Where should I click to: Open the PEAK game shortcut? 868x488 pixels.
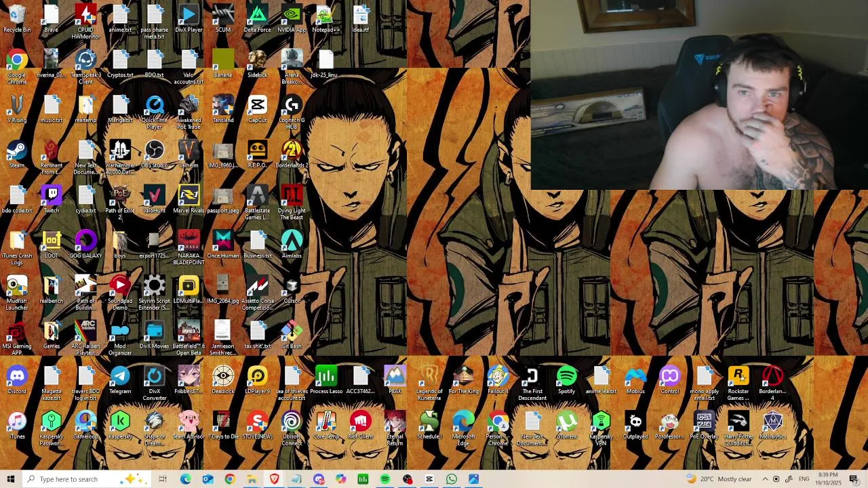coord(395,381)
